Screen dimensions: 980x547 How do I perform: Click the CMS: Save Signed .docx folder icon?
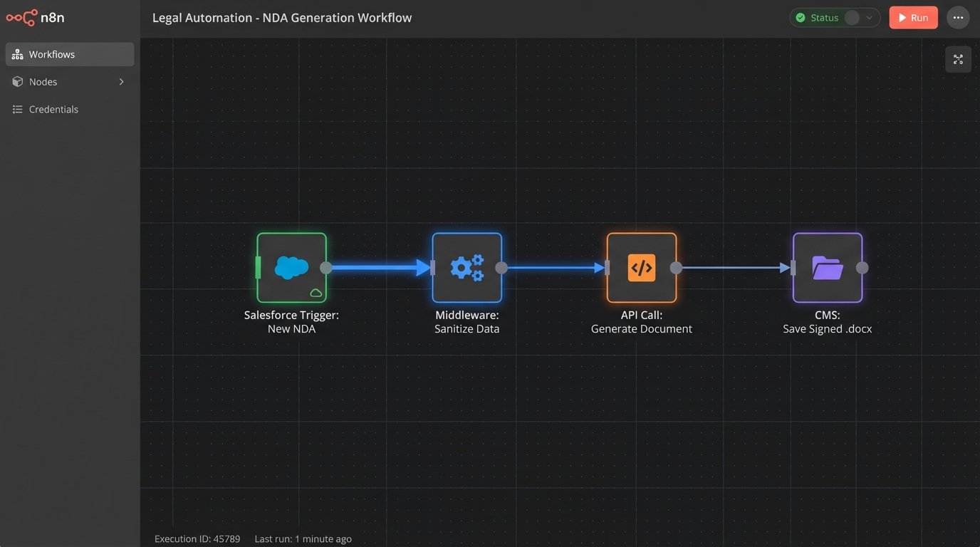(828, 268)
